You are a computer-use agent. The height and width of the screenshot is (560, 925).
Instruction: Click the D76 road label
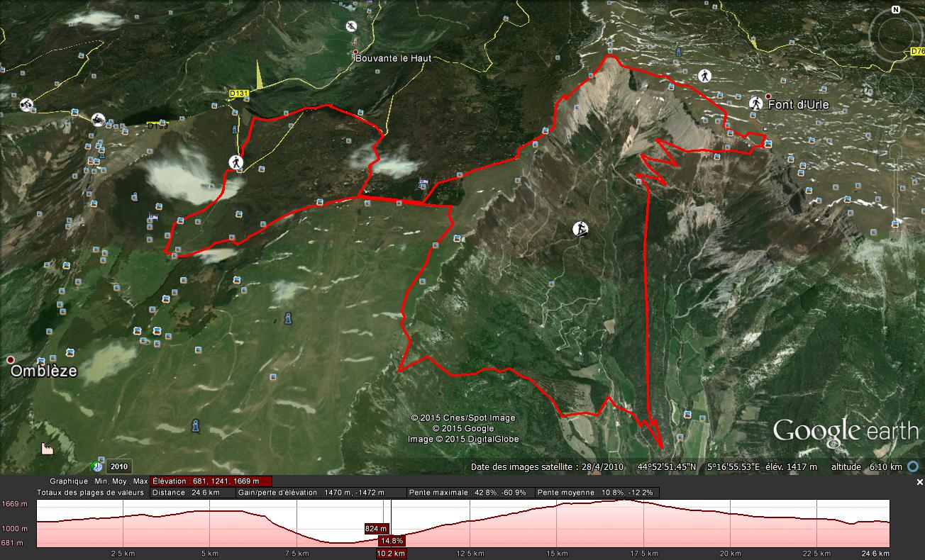(x=916, y=52)
